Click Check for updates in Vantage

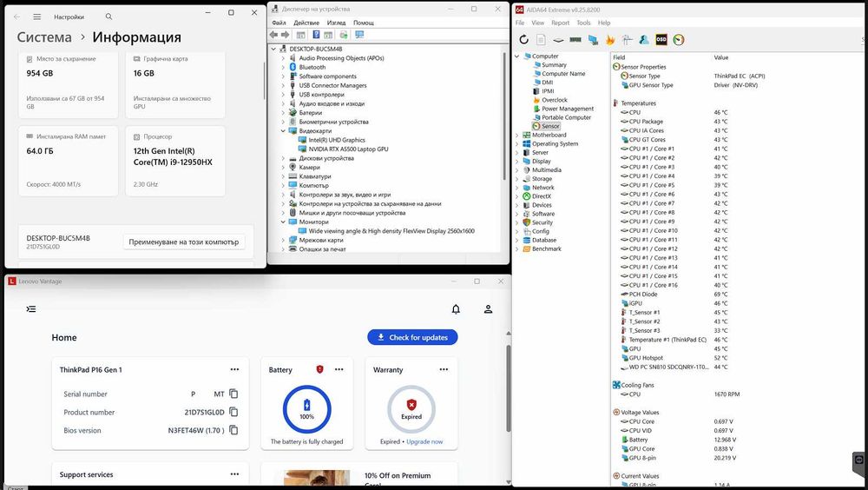pos(412,337)
